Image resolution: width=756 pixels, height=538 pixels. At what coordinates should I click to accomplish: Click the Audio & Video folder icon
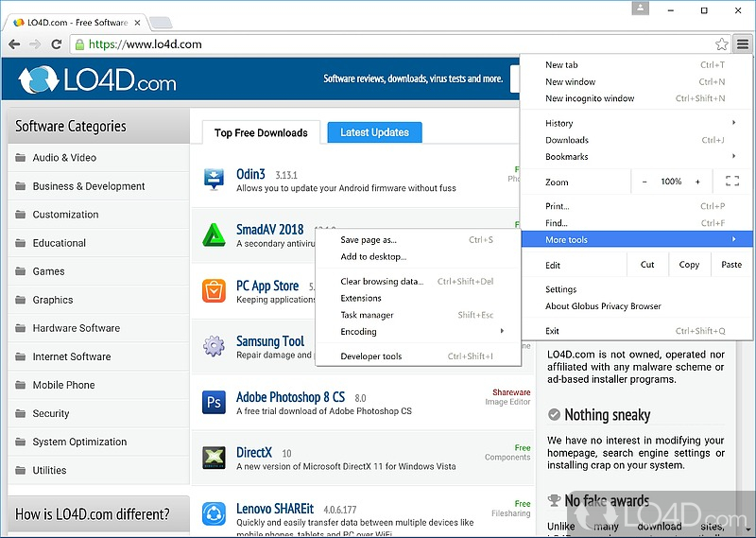pyautogui.click(x=20, y=157)
